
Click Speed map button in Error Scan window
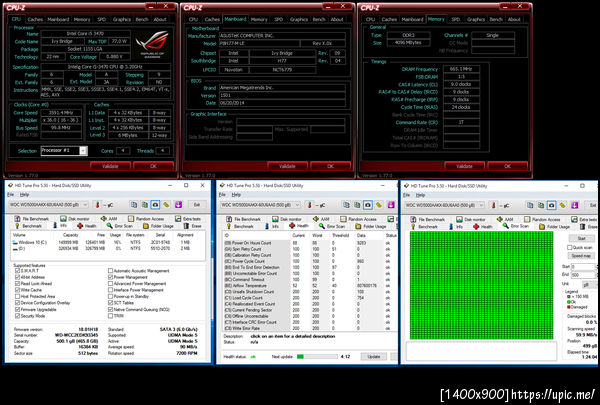tap(581, 256)
